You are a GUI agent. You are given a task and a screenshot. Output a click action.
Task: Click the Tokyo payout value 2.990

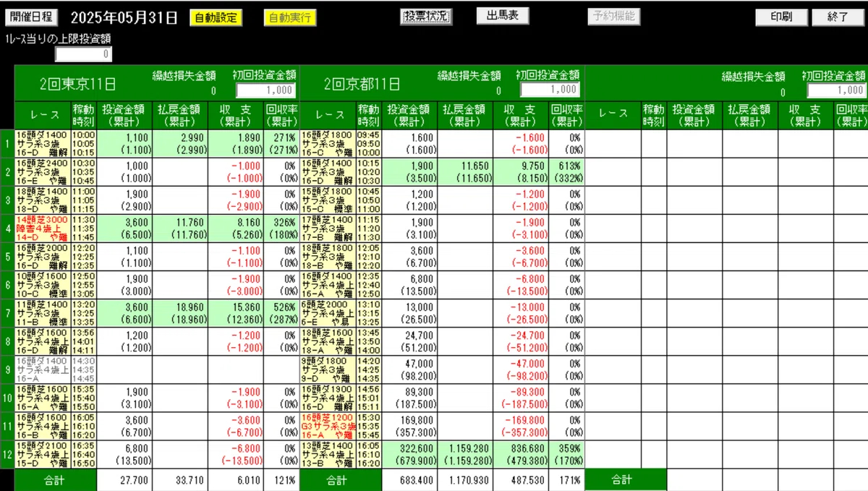pyautogui.click(x=194, y=137)
